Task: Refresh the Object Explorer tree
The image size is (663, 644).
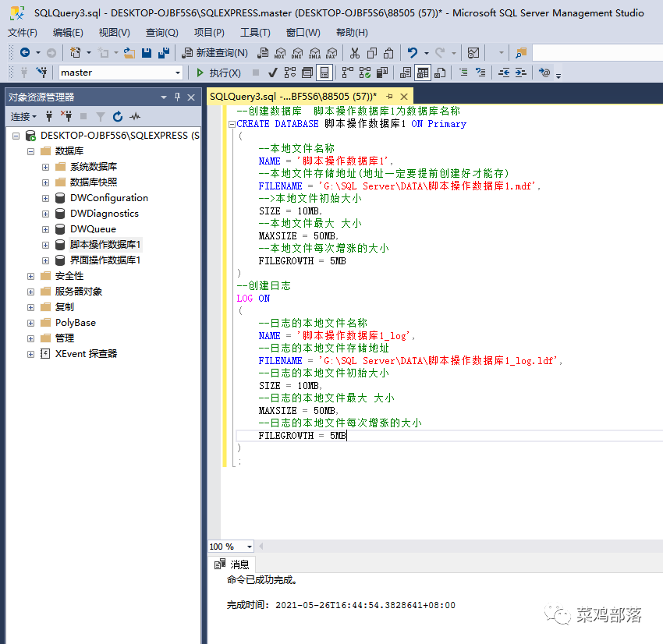Action: (x=118, y=116)
